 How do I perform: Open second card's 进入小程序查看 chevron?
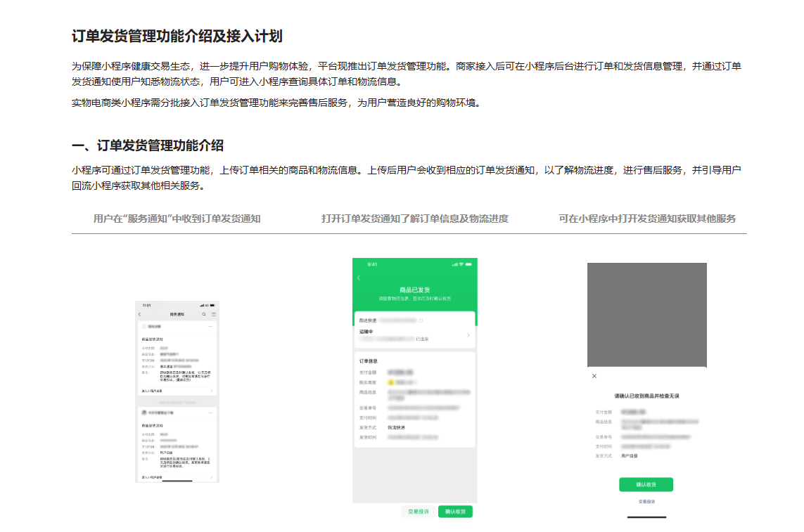pos(212,477)
